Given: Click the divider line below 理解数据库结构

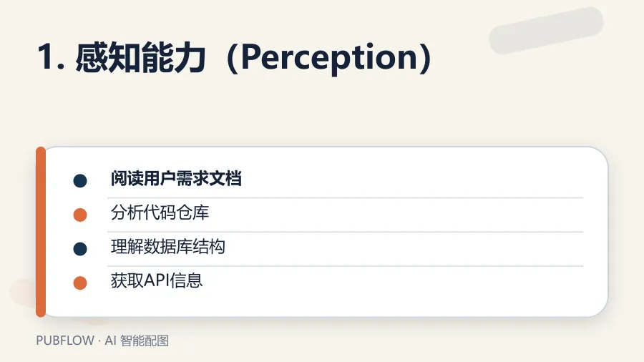Looking at the screenshot, I should pyautogui.click(x=346, y=266).
